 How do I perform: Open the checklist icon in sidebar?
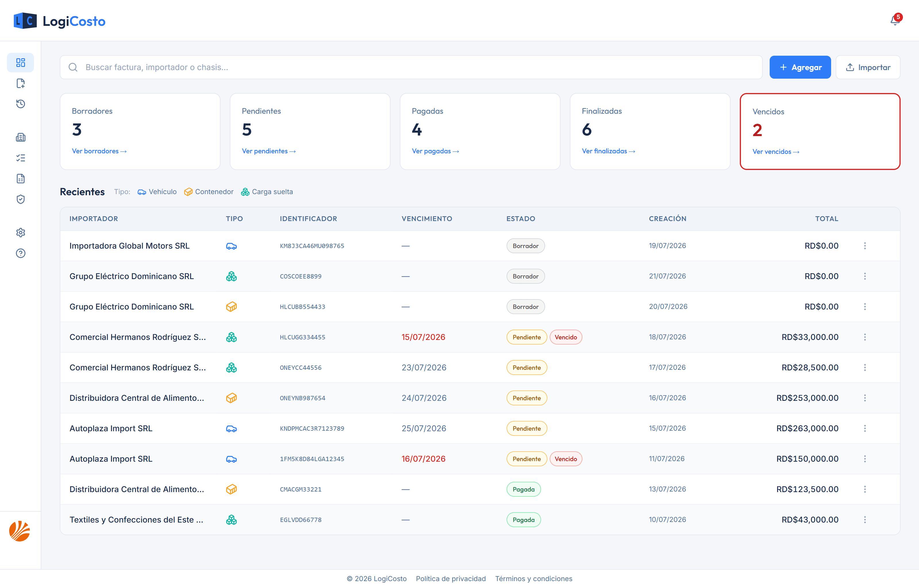tap(21, 158)
